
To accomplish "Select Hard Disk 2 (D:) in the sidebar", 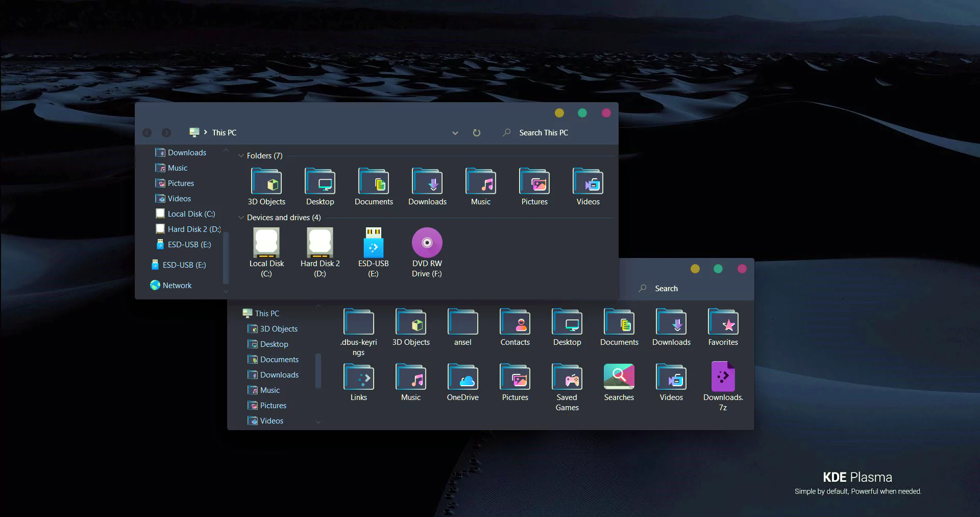I will click(193, 229).
